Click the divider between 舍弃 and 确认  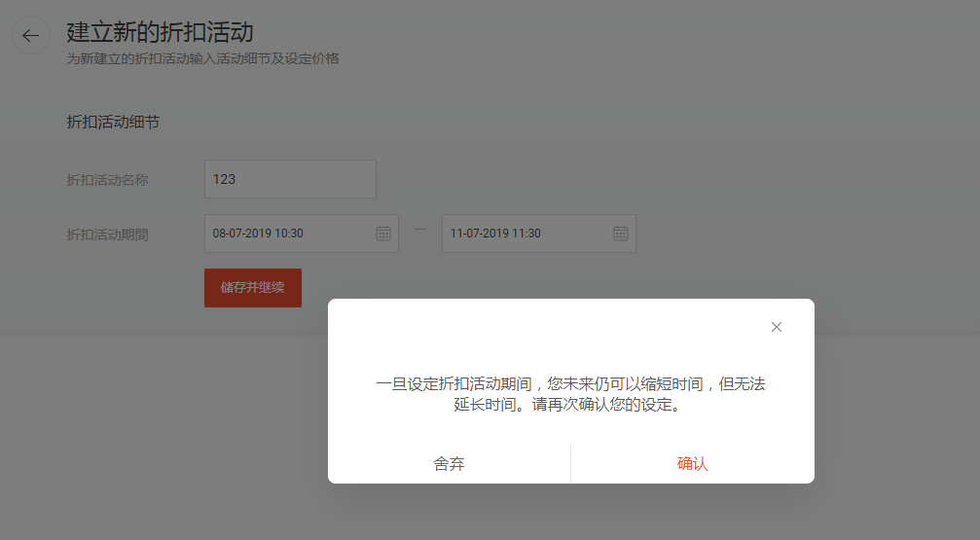point(570,464)
